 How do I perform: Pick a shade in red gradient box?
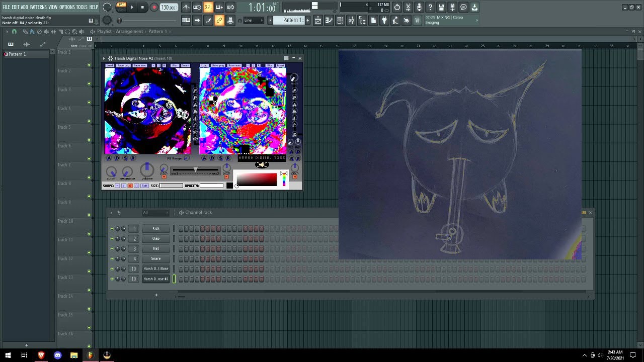click(x=257, y=179)
